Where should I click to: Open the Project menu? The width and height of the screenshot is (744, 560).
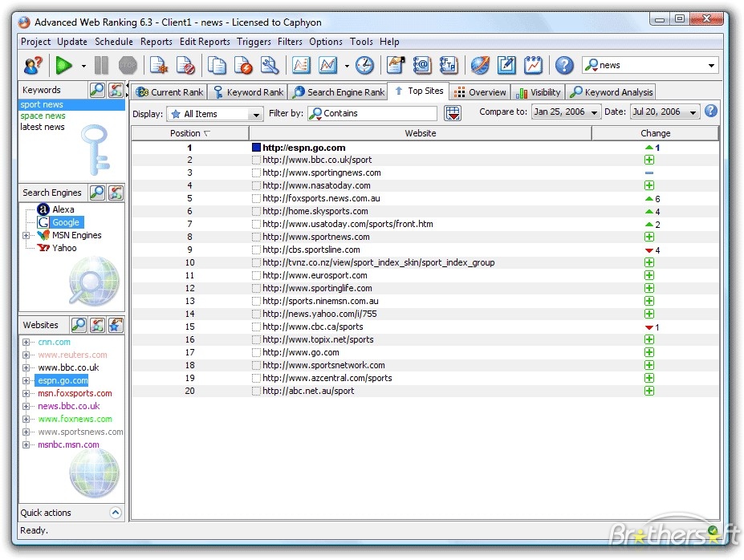(x=35, y=42)
